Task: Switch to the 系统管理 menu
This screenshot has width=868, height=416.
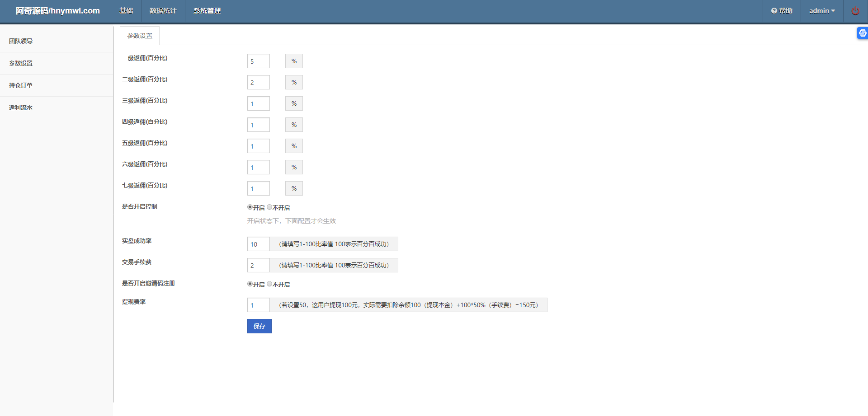Action: coord(207,10)
